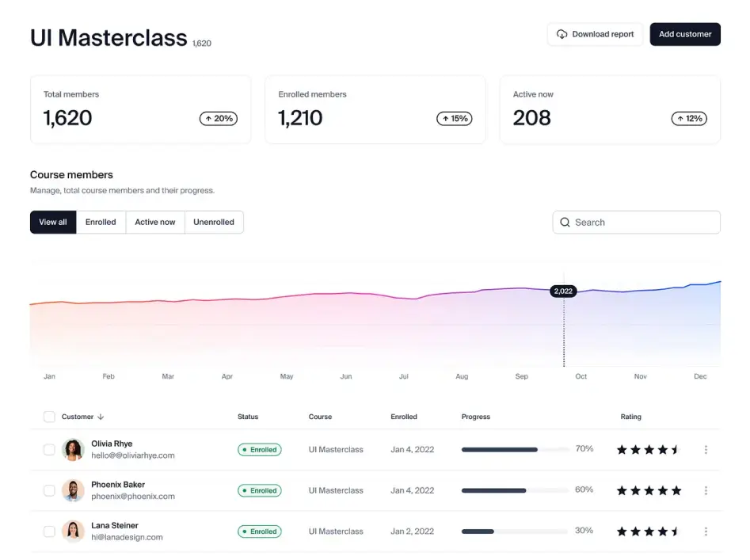Check the box for Olivia Rhye's row

[x=49, y=450]
